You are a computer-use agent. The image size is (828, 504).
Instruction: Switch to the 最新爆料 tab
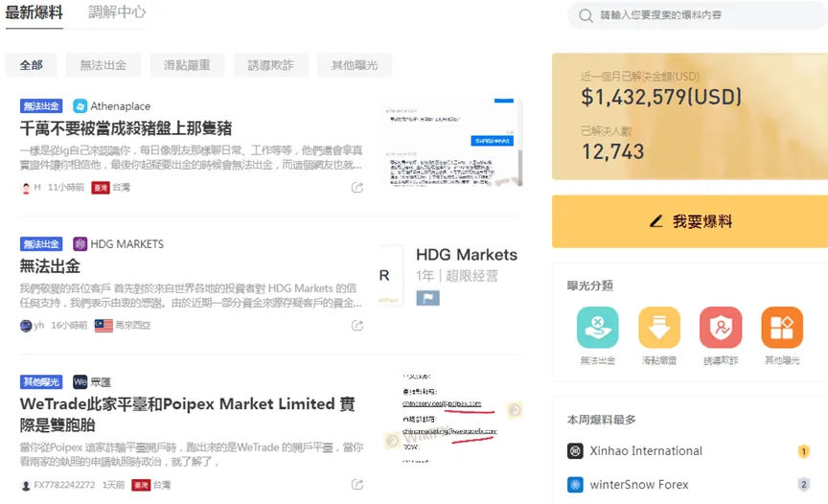[x=34, y=12]
